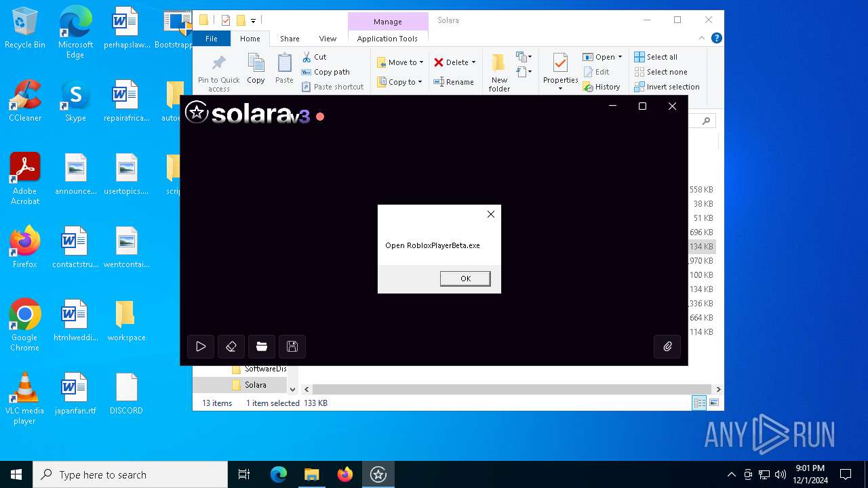The height and width of the screenshot is (488, 868).
Task: Open Recycle Bin on desktop
Action: (25, 28)
